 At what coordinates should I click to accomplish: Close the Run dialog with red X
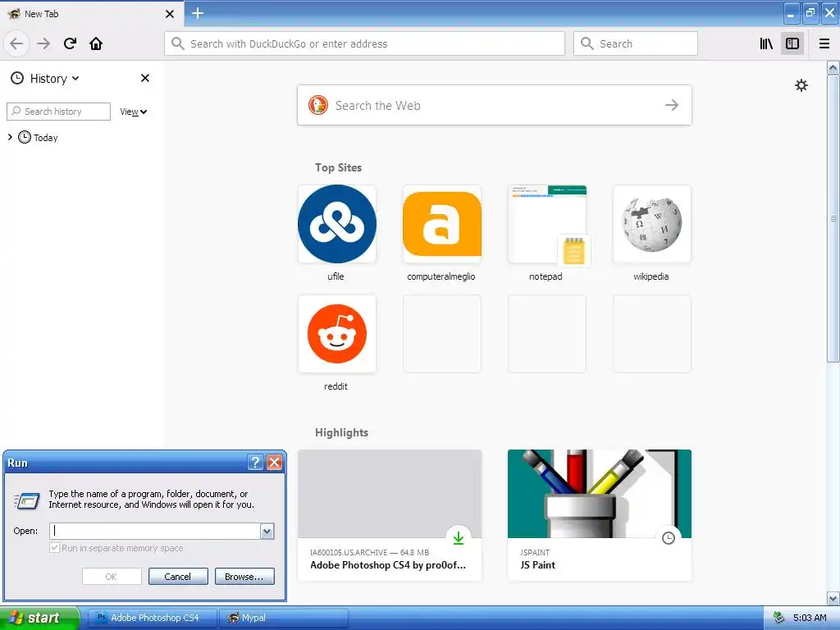coord(274,463)
